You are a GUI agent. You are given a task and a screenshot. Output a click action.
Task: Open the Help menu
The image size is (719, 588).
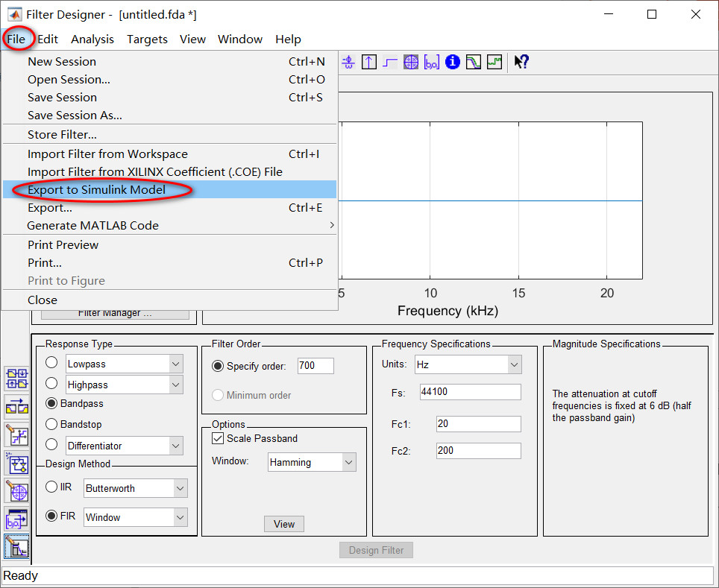coord(288,39)
